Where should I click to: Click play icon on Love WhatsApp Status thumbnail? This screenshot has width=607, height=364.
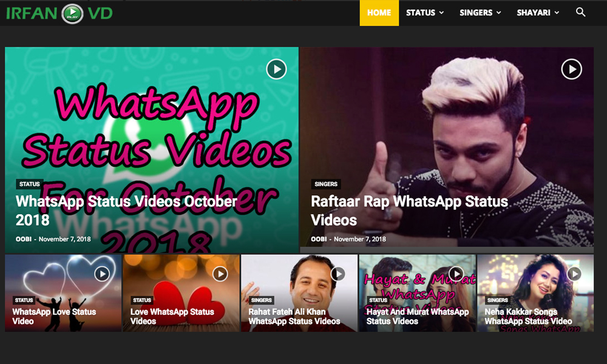click(220, 274)
